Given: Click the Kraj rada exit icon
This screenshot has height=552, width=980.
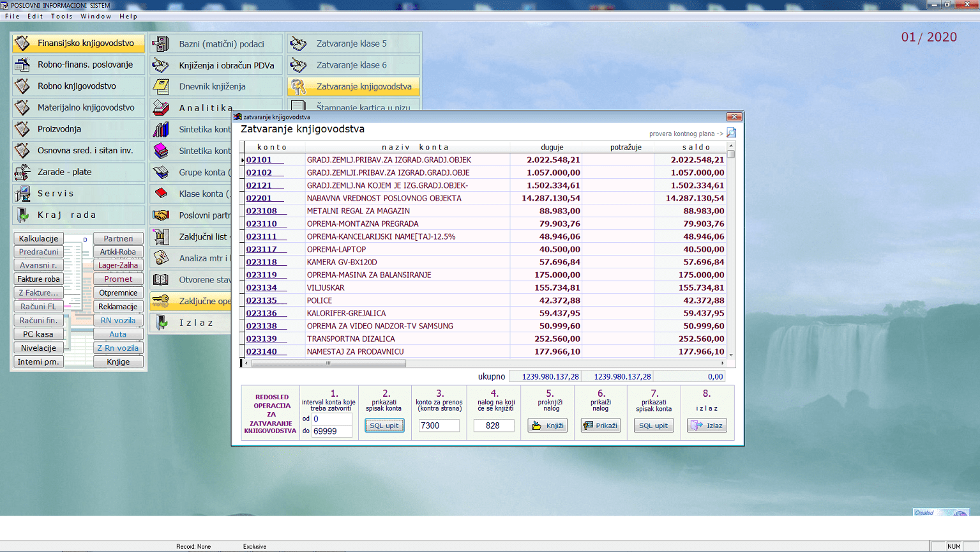Looking at the screenshot, I should (x=22, y=215).
